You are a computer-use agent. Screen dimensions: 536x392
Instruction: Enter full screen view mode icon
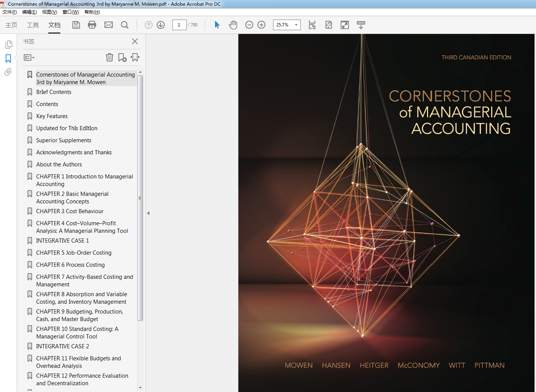pos(345,25)
